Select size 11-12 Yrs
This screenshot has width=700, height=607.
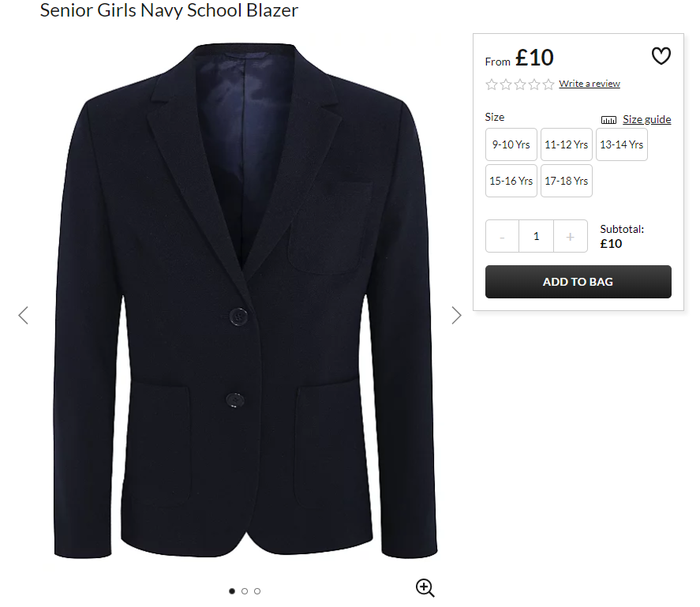[x=567, y=144]
